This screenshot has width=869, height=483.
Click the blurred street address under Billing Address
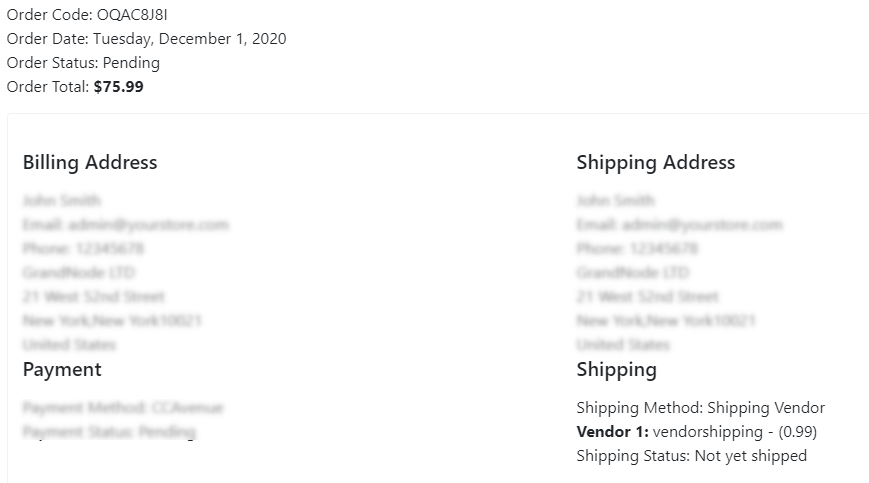[x=94, y=297]
